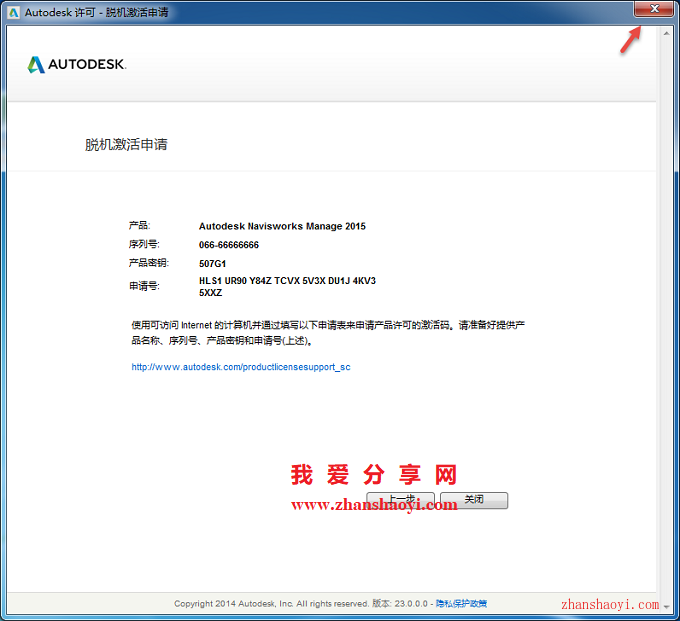Click the 关闭 (Close) button
Screen dimensions: 680x621
(x=474, y=500)
